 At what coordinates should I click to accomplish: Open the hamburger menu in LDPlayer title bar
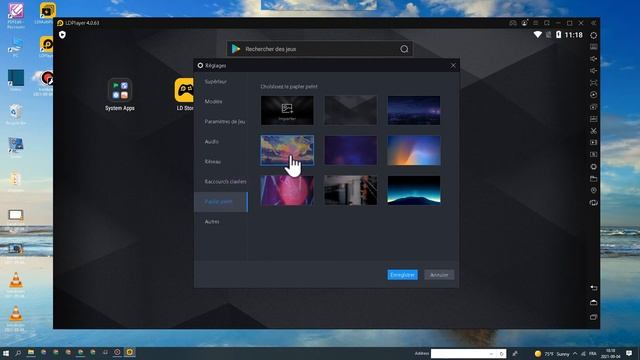[536, 23]
